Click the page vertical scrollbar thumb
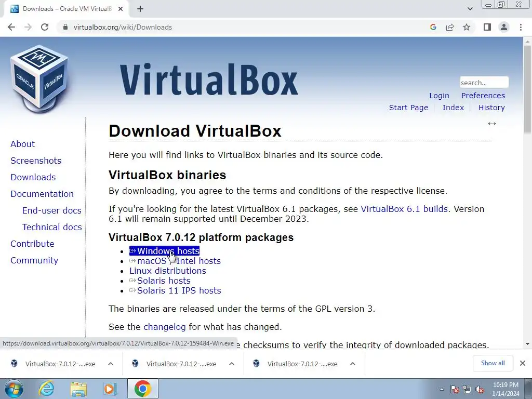Viewport: 532px width, 399px height. 527,89
